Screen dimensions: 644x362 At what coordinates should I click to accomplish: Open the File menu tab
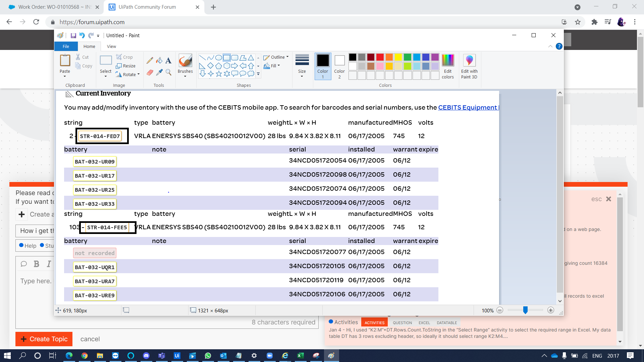click(x=66, y=46)
